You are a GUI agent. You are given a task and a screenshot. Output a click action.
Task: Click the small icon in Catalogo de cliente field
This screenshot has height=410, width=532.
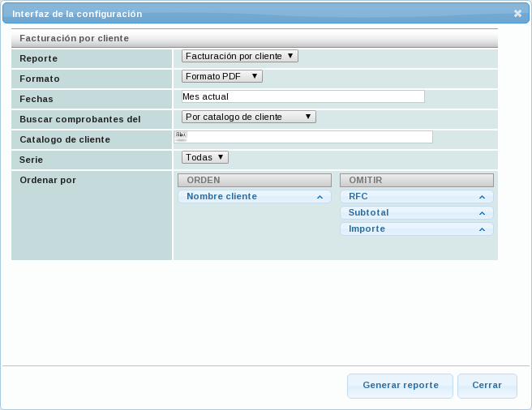click(180, 136)
